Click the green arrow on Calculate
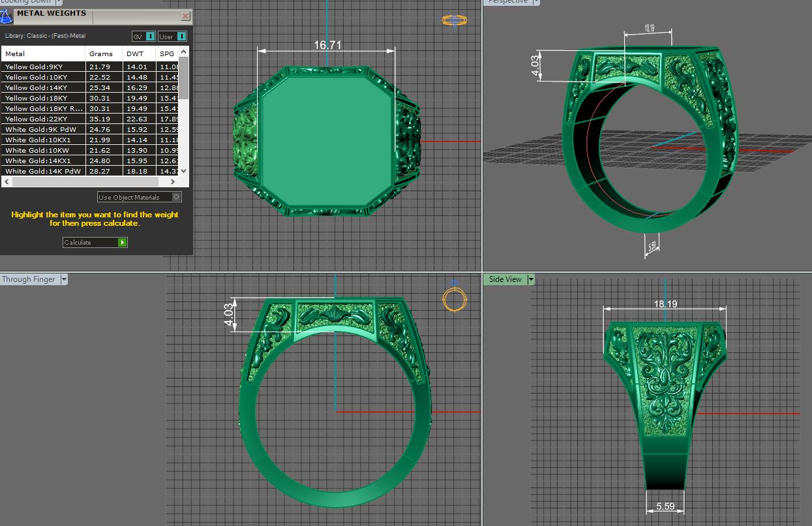 click(123, 242)
